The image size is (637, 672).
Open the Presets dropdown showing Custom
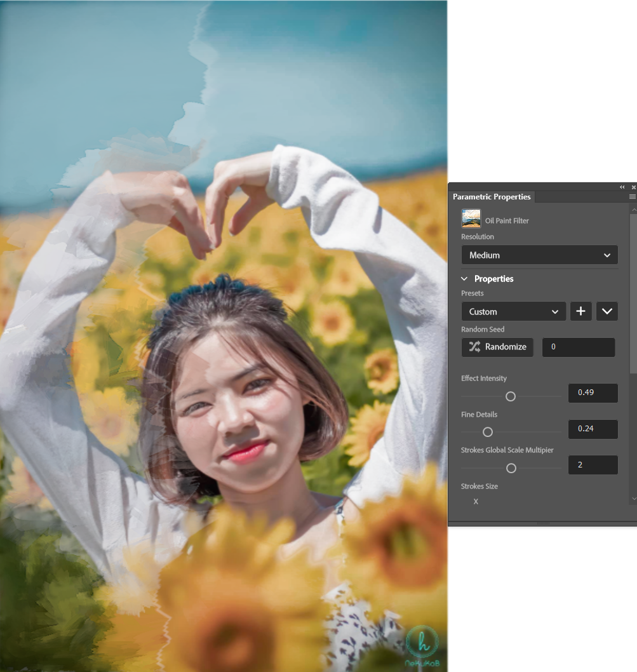point(513,311)
